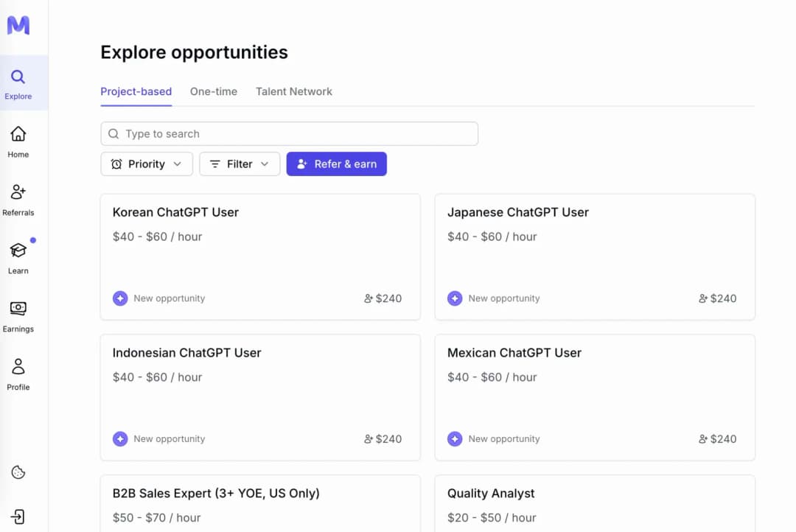
Task: Click New opportunity label on Japanese card
Action: tap(504, 298)
